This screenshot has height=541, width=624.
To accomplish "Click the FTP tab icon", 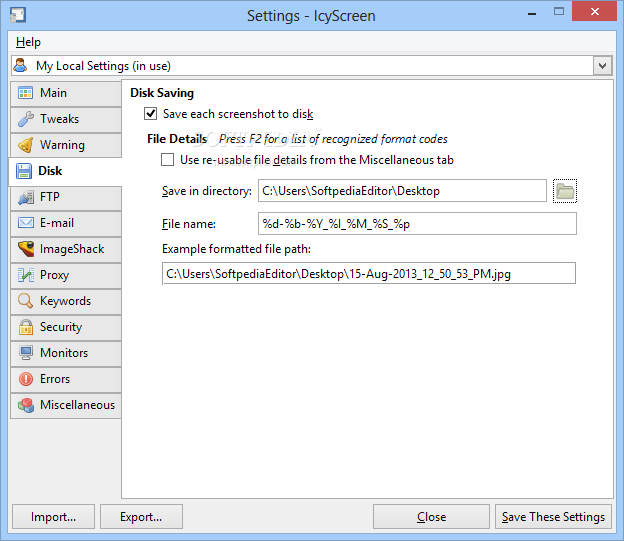I will pyautogui.click(x=25, y=197).
